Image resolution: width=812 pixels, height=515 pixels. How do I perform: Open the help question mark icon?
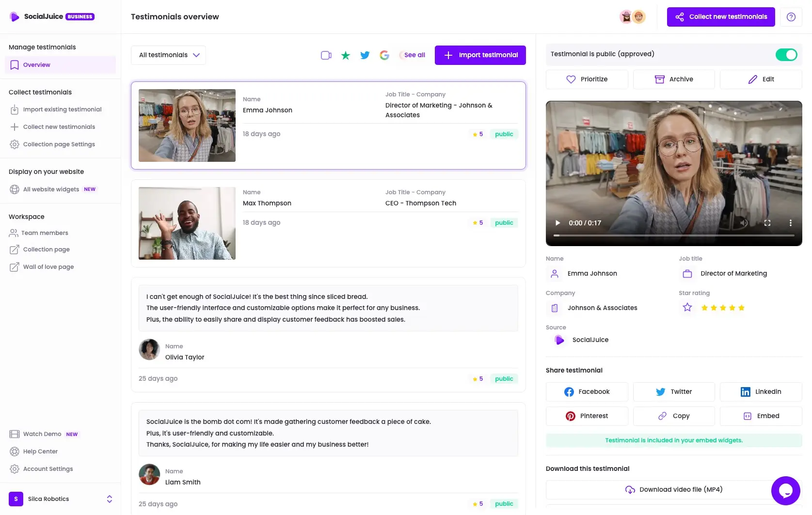791,17
